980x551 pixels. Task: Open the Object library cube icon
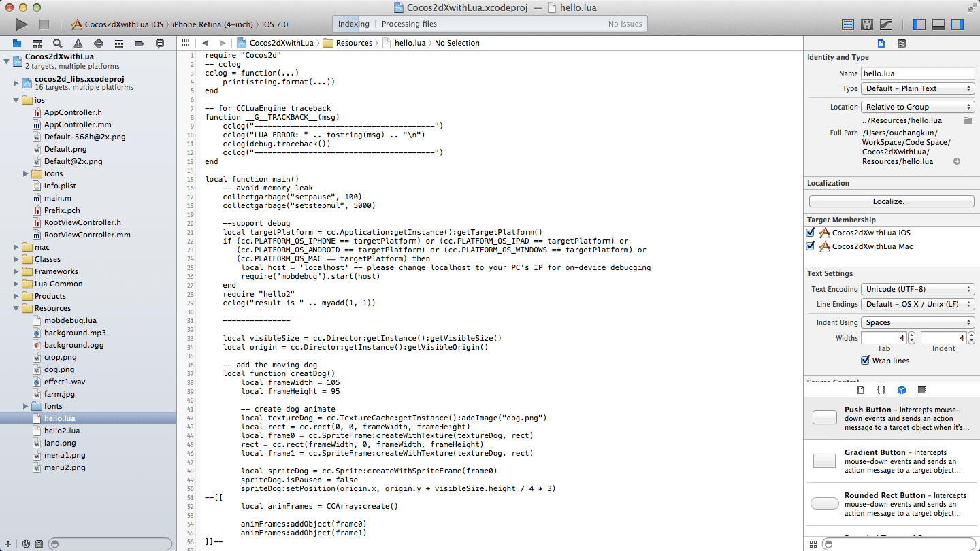(901, 390)
